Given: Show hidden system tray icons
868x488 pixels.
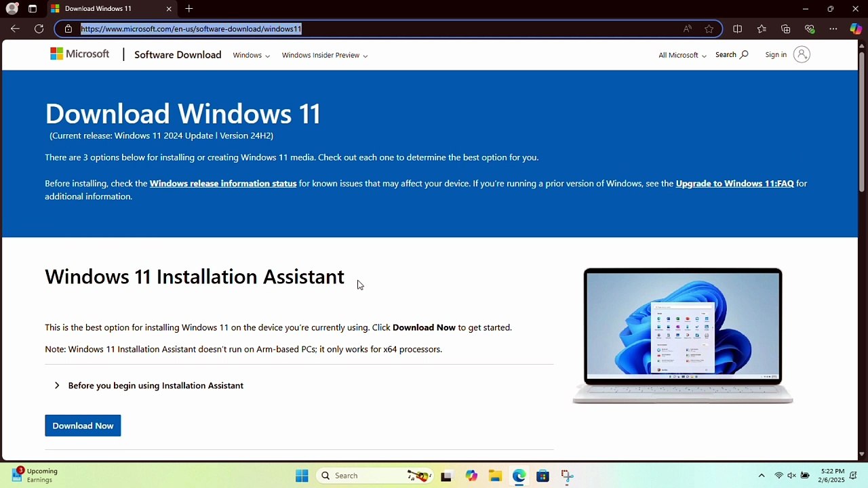Looking at the screenshot, I should click(762, 476).
